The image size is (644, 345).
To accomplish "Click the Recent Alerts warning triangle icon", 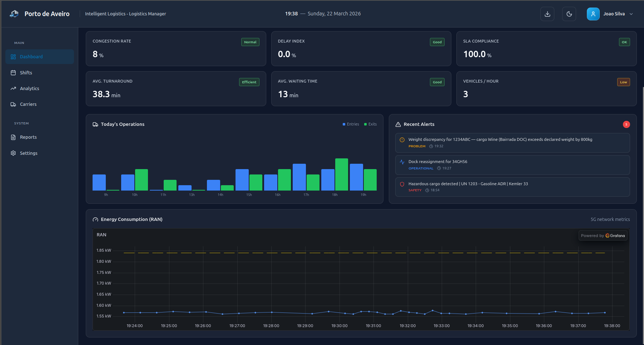I will (398, 124).
